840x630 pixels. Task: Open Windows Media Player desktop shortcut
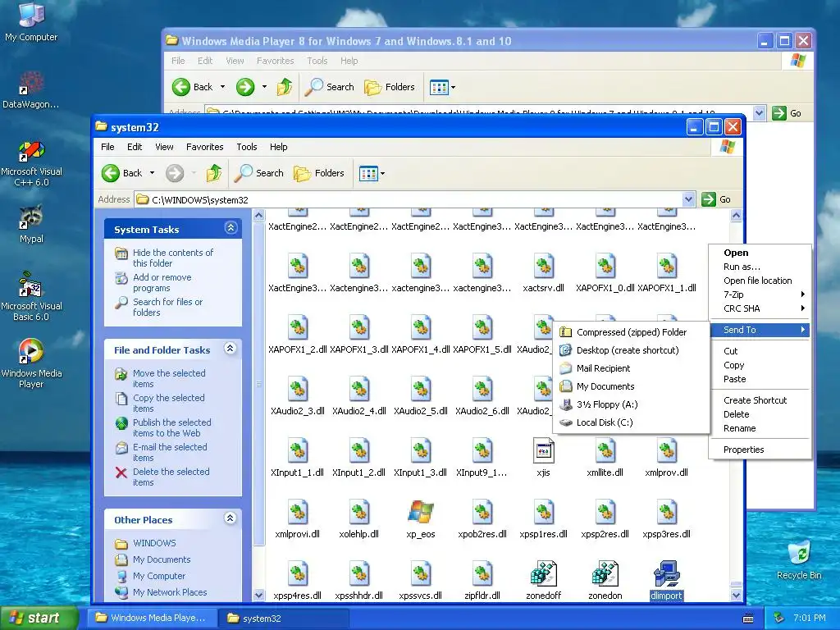click(x=31, y=363)
